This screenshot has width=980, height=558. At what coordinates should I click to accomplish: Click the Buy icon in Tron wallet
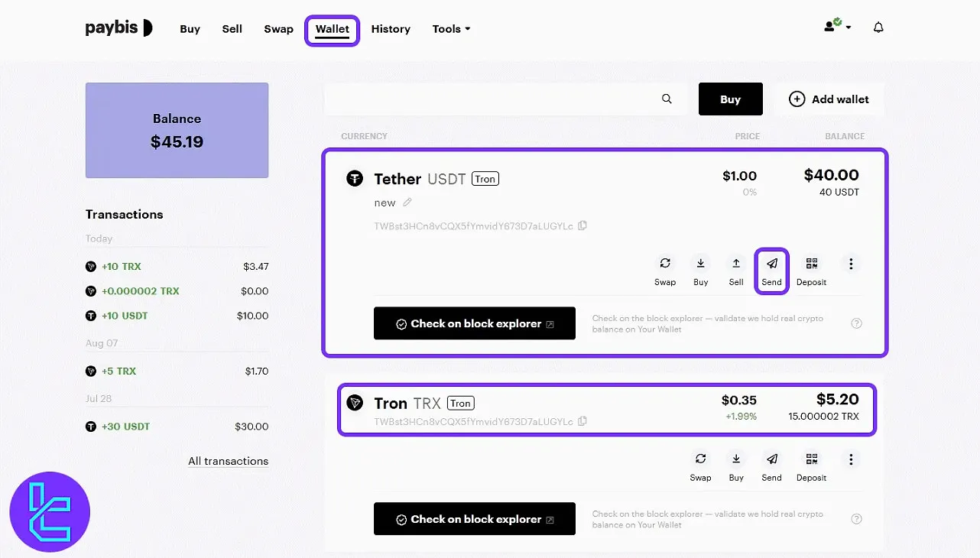pyautogui.click(x=735, y=460)
